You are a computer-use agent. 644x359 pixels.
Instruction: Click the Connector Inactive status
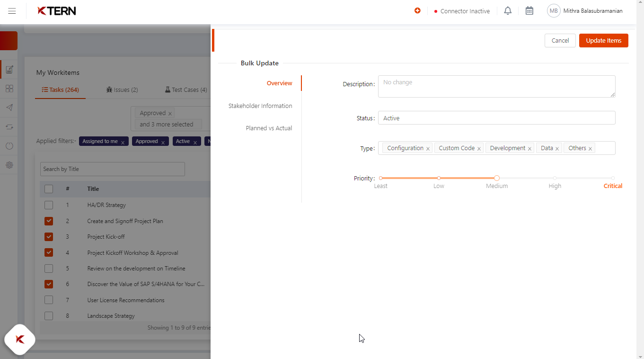coord(462,11)
